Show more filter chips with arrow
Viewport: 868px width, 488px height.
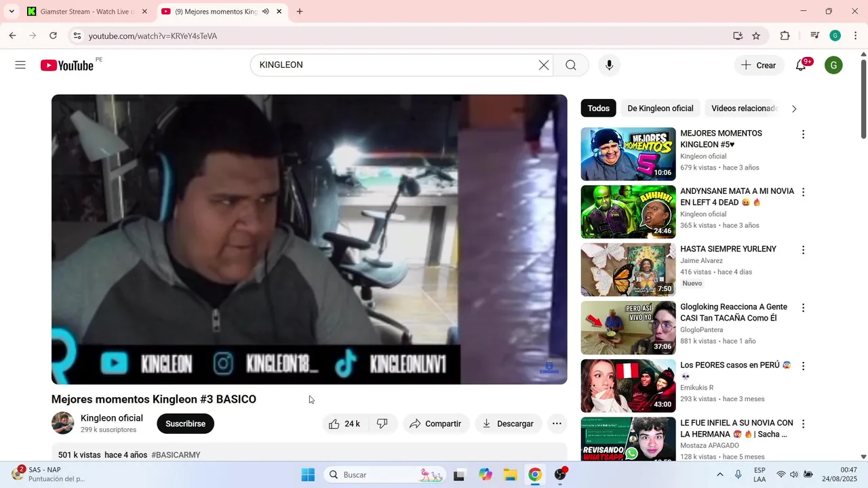794,108
